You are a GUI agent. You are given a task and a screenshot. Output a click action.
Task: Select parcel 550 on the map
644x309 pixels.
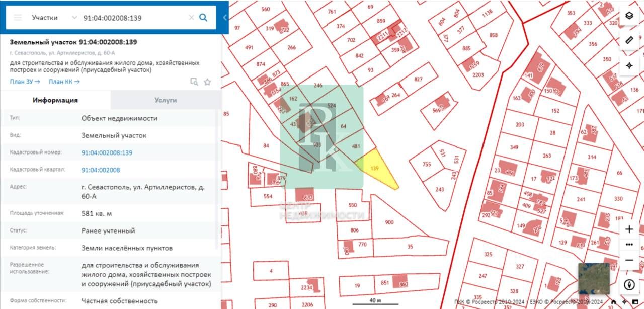coord(352,205)
